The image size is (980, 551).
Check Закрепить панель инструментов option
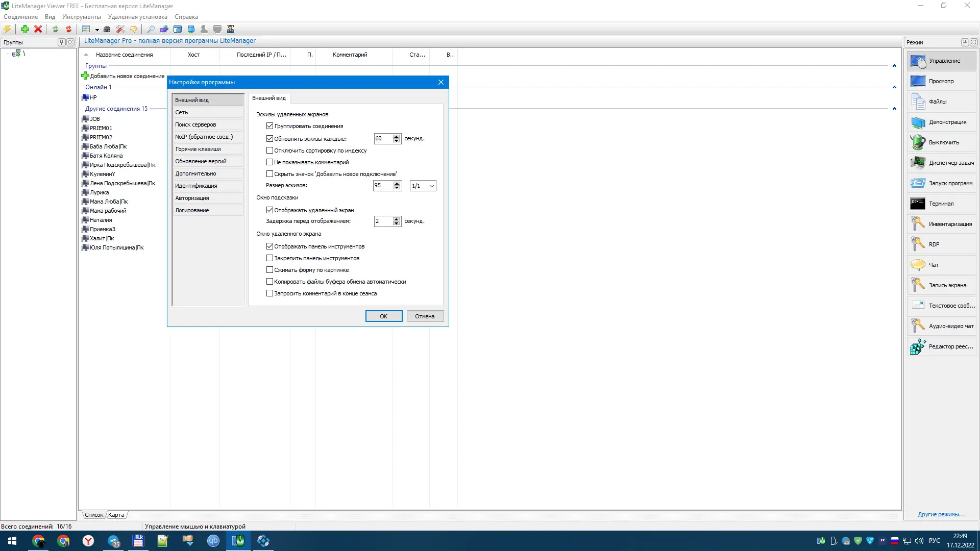coord(269,258)
